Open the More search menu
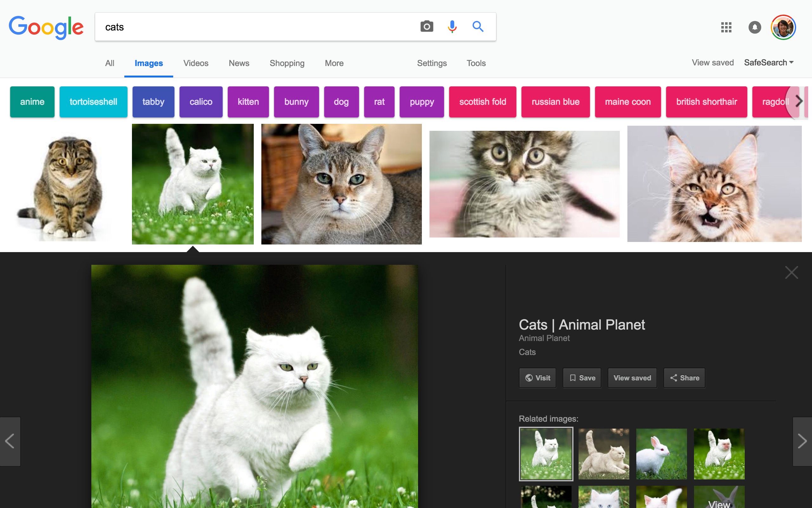This screenshot has height=508, width=812. pyautogui.click(x=334, y=63)
